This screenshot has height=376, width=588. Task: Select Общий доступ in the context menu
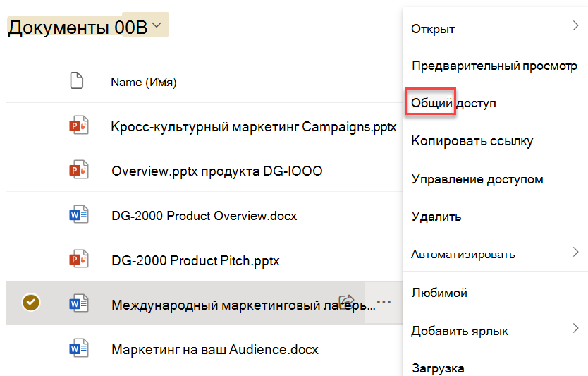pos(453,103)
